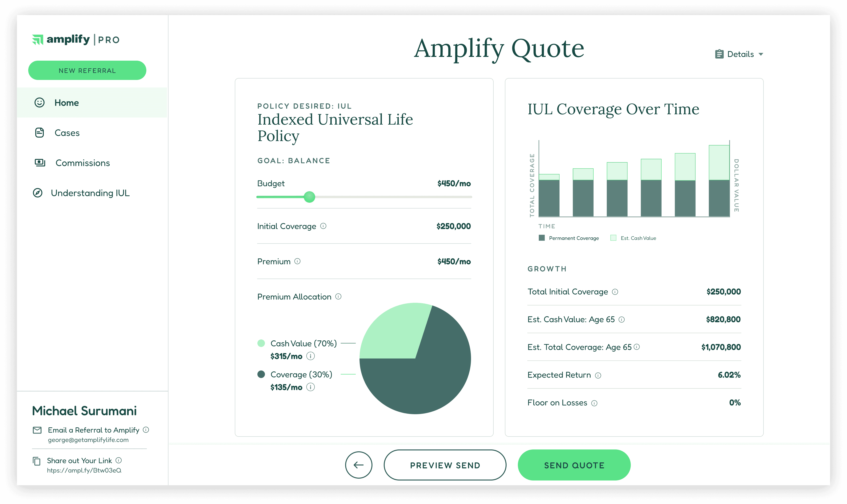Expand the Details dropdown
Viewport: 847px width, 504px height.
(739, 54)
